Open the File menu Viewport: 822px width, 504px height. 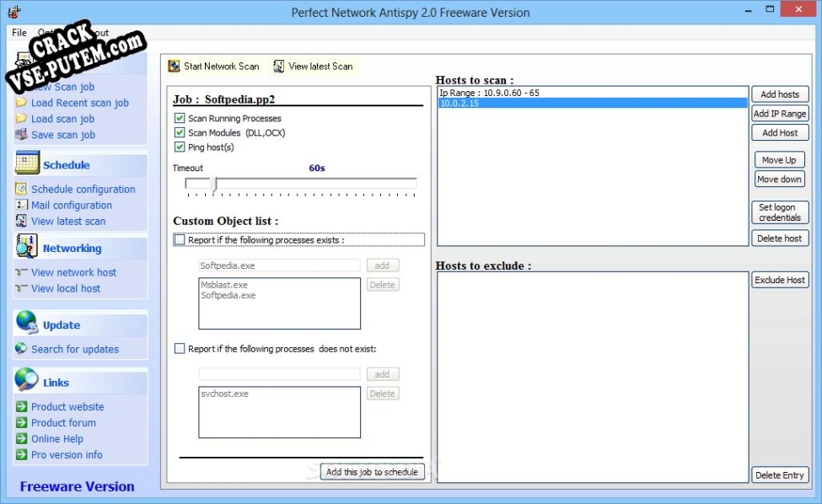[19, 33]
